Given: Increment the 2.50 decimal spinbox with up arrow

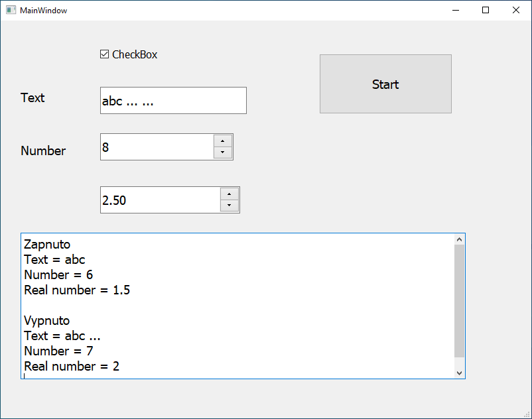Looking at the screenshot, I should tap(229, 194).
